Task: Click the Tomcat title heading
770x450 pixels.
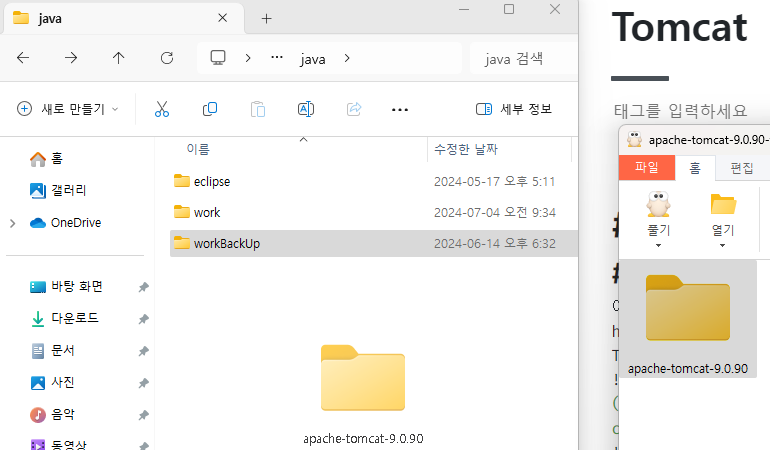Action: pos(680,28)
